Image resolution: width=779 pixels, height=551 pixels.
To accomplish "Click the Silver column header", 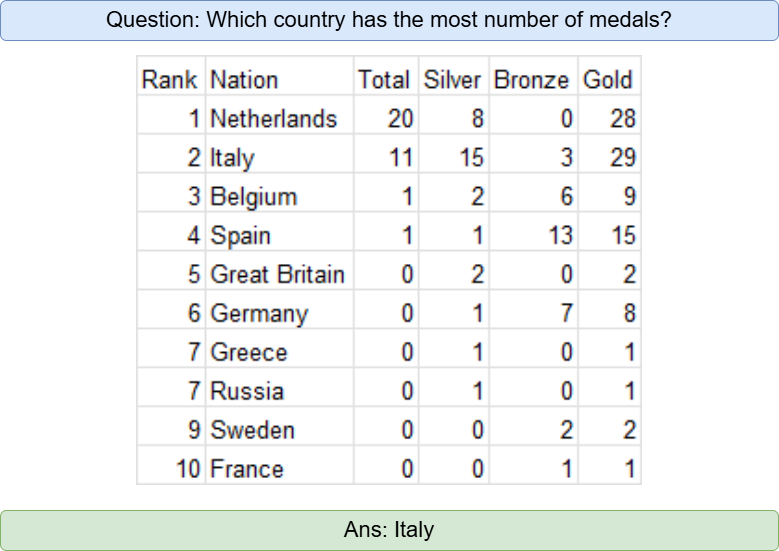I will click(453, 80).
